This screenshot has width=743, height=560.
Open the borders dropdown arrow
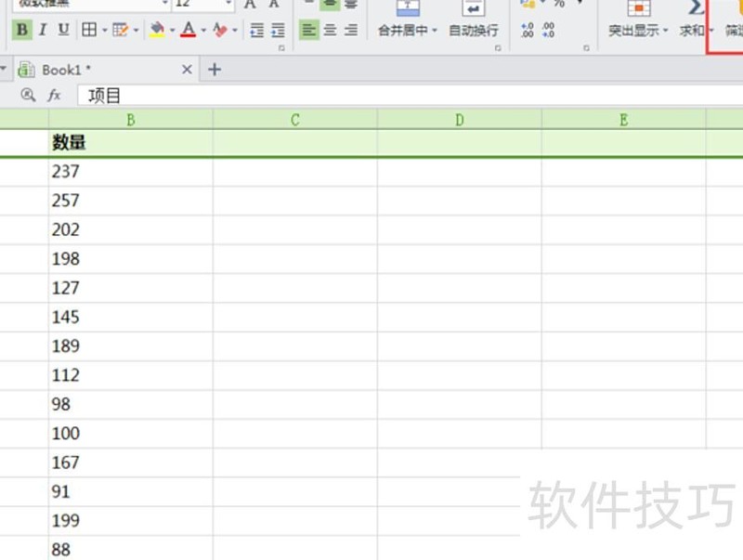(105, 31)
